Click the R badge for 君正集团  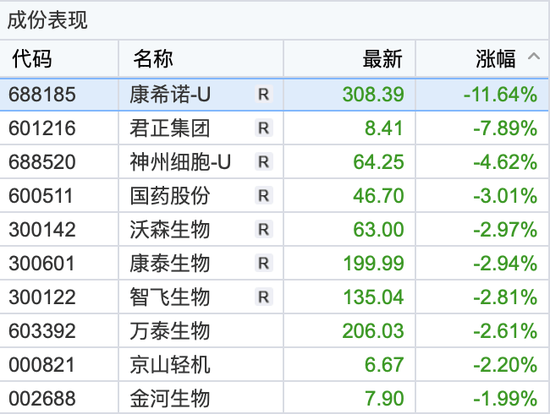pos(264,128)
